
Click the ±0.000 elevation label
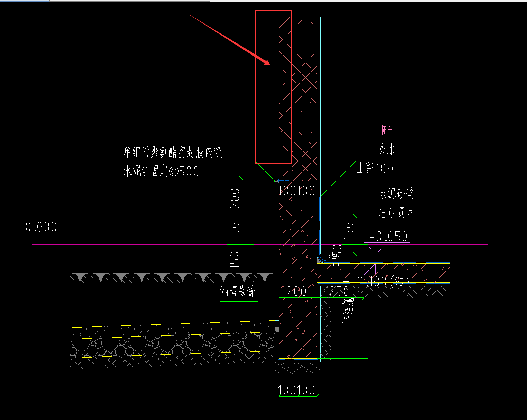click(x=37, y=227)
